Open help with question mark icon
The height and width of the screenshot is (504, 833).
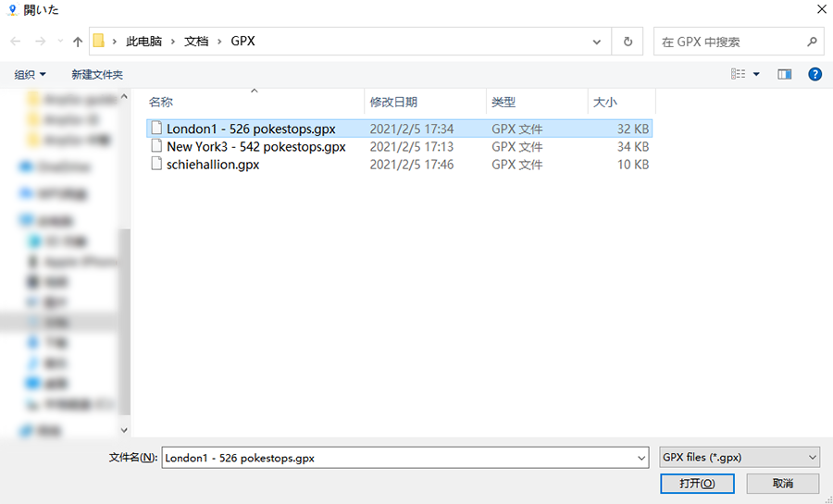tap(814, 74)
